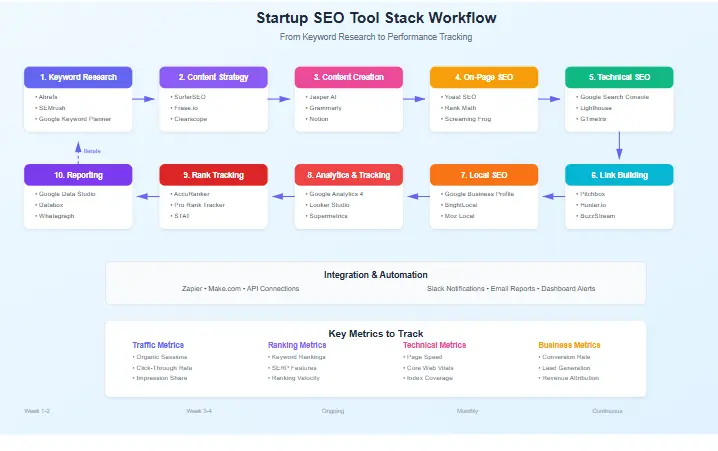Image resolution: width=718 pixels, height=451 pixels.
Task: Choose the 'Impression Share' metric
Action: click(x=160, y=378)
